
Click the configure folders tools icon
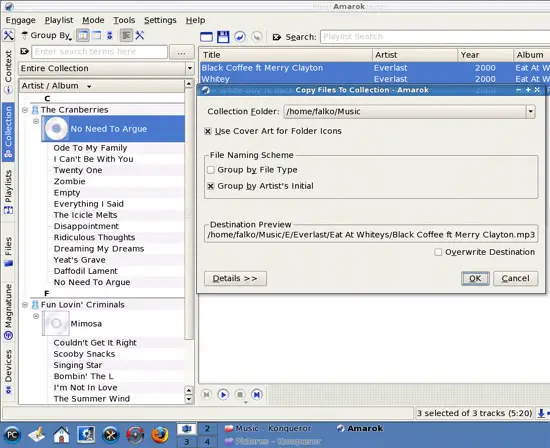pyautogui.click(x=140, y=35)
